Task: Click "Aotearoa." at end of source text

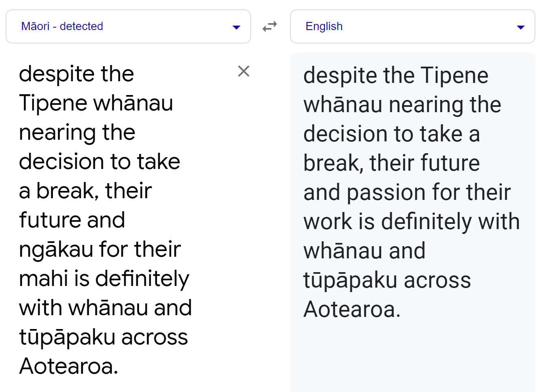Action: point(68,366)
